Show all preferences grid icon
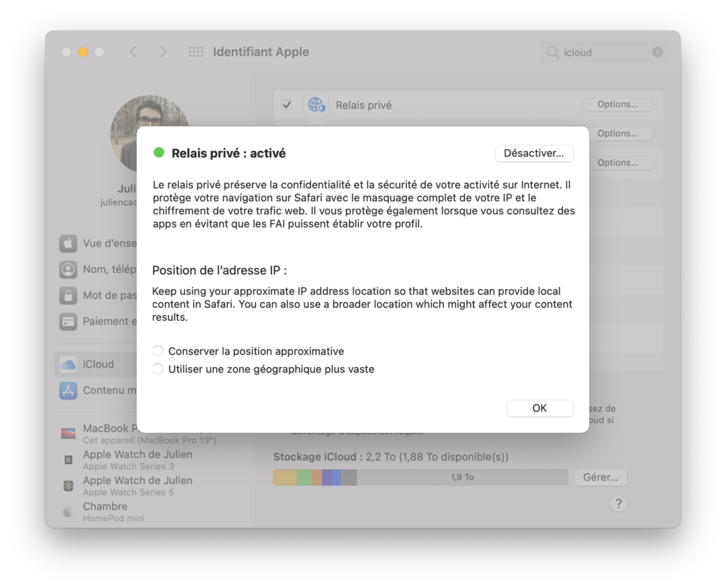 pyautogui.click(x=196, y=52)
